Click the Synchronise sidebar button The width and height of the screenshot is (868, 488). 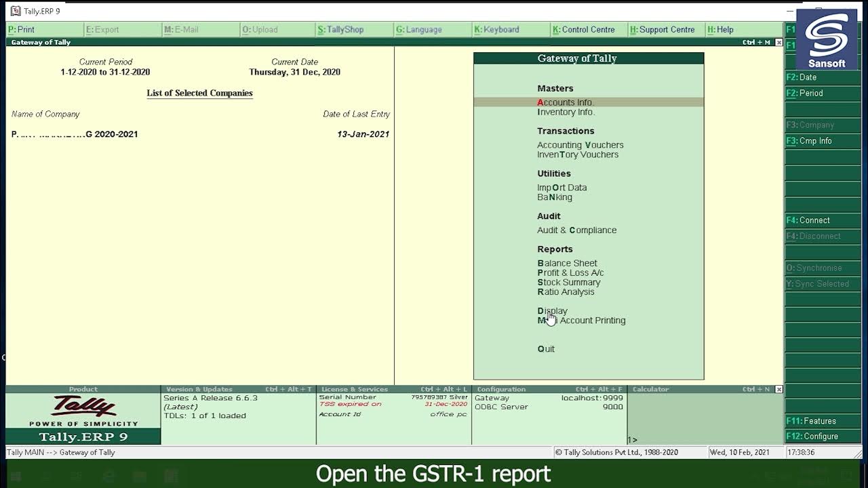(x=823, y=268)
